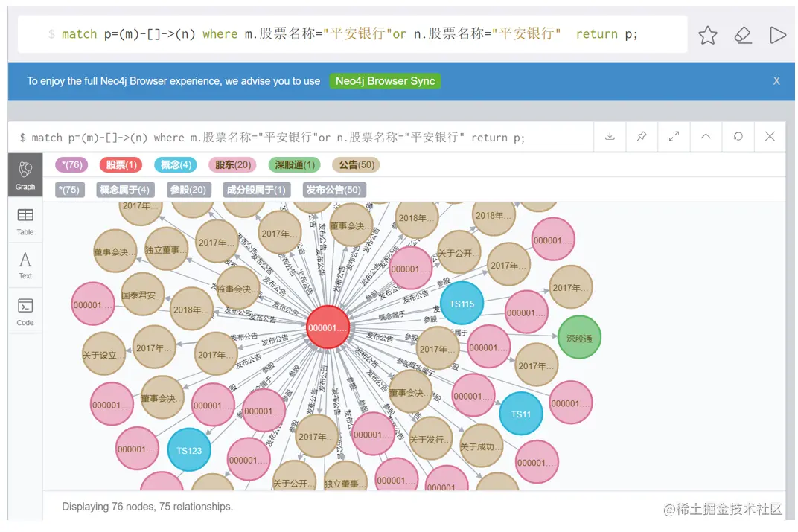Select the 股东(20) node label

[232, 164]
